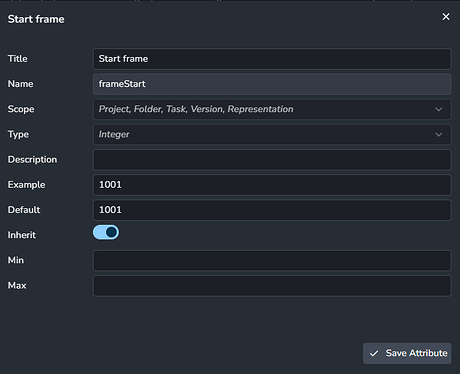Open the Scope dropdown
This screenshot has width=460, height=374.
[272, 109]
